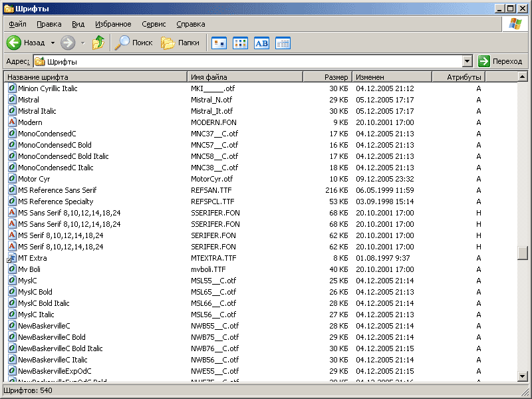532x399 pixels.
Task: Click the Шрифты title bar folder icon
Action: (8, 9)
